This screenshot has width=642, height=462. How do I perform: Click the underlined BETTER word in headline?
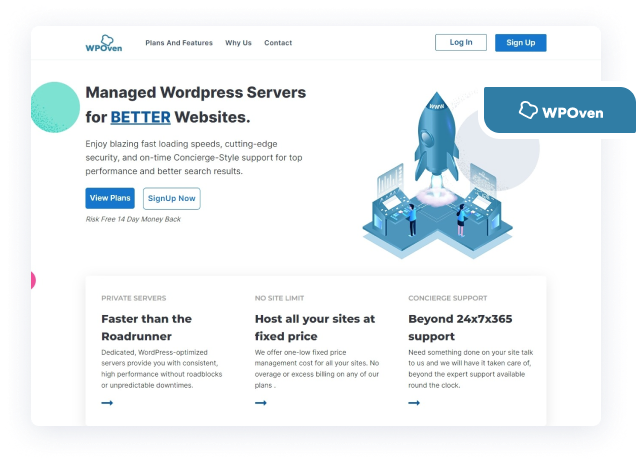pyautogui.click(x=140, y=117)
